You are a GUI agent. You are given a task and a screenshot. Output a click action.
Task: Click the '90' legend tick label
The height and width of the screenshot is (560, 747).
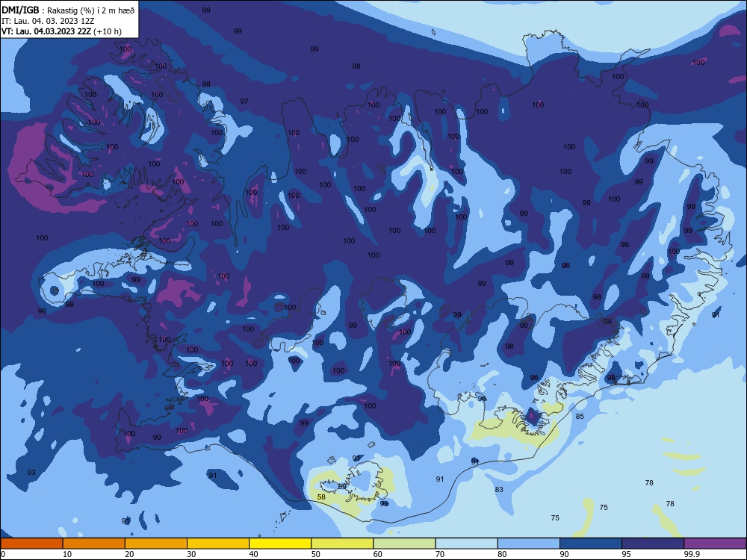pos(564,554)
